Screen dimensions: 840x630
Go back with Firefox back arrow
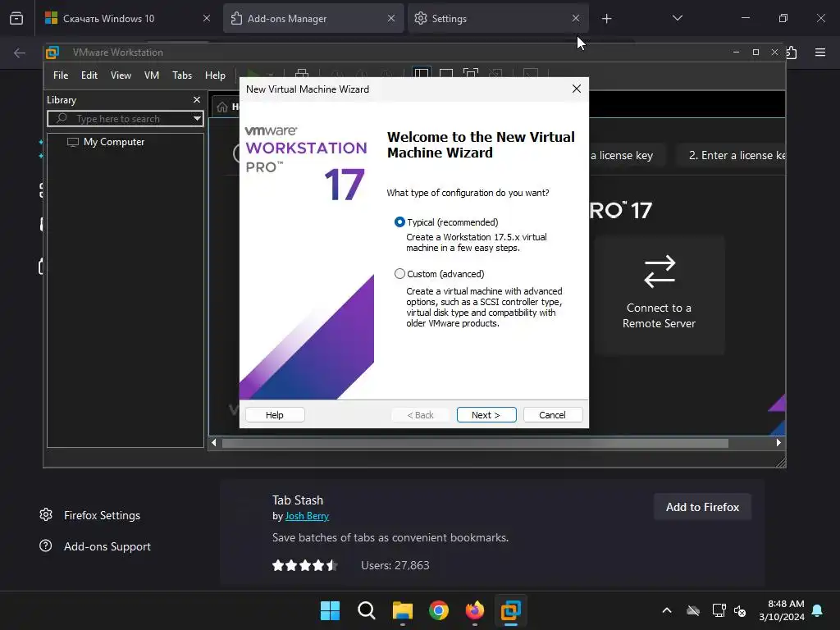[20, 52]
